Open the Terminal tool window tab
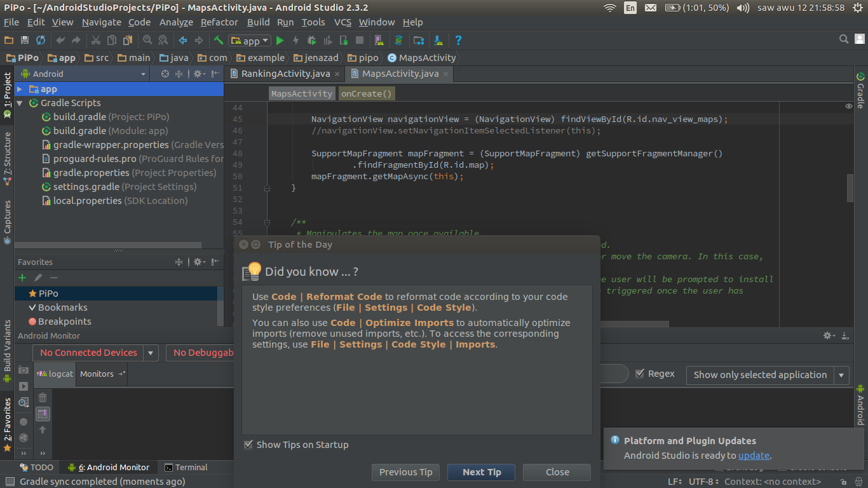The height and width of the screenshot is (488, 868). [x=186, y=467]
